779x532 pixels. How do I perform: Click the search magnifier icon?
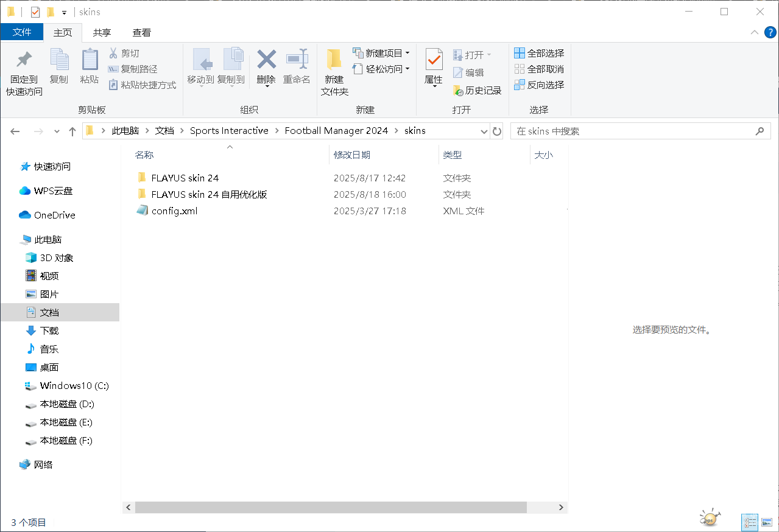(x=760, y=131)
